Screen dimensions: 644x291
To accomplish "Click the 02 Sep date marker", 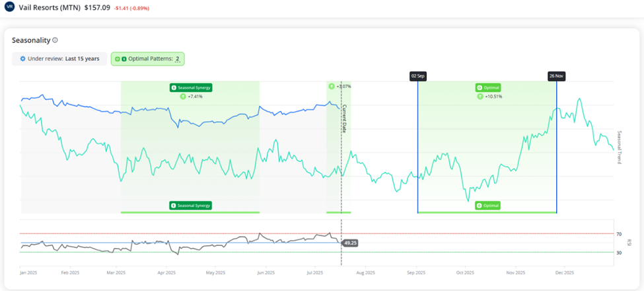I will pos(417,76).
